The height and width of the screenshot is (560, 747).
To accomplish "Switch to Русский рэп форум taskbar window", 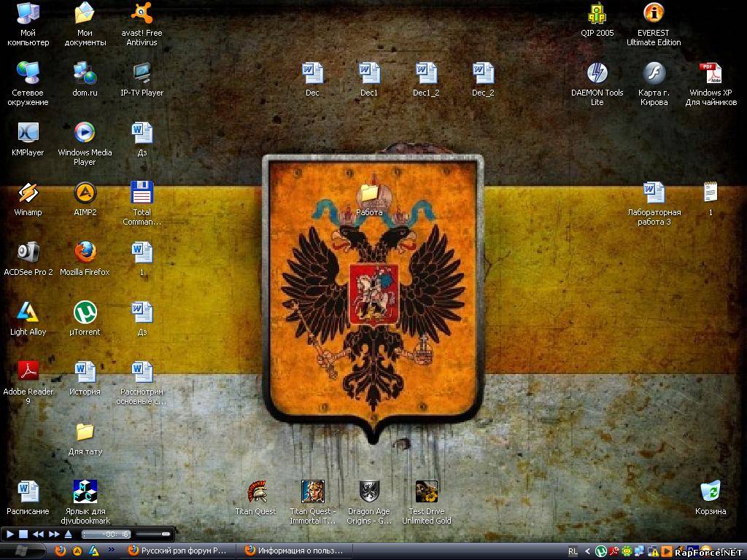I will coord(179,551).
